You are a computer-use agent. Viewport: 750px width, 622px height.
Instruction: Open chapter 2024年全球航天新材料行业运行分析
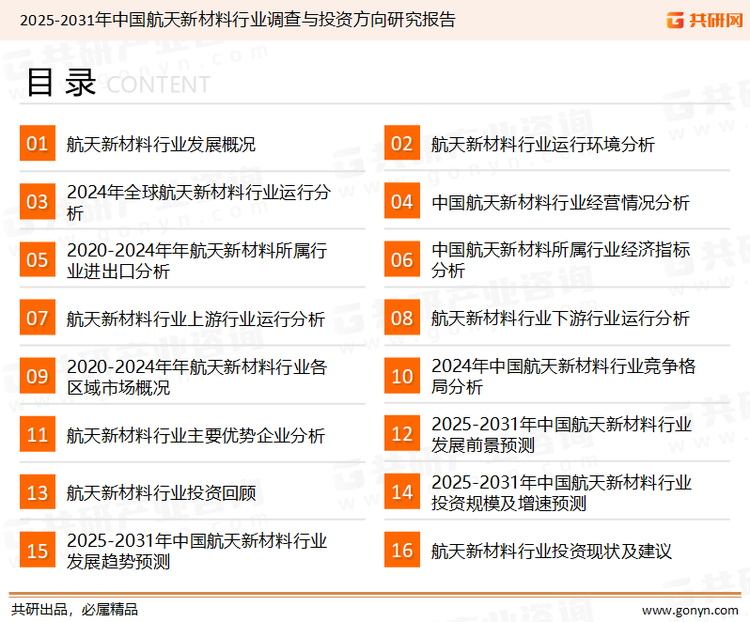click(199, 202)
